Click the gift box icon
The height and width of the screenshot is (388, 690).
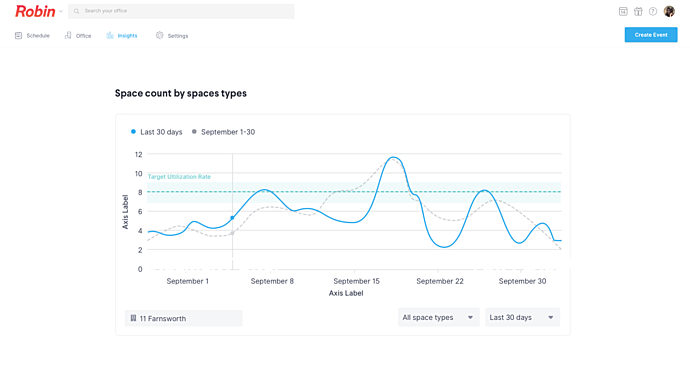click(638, 11)
